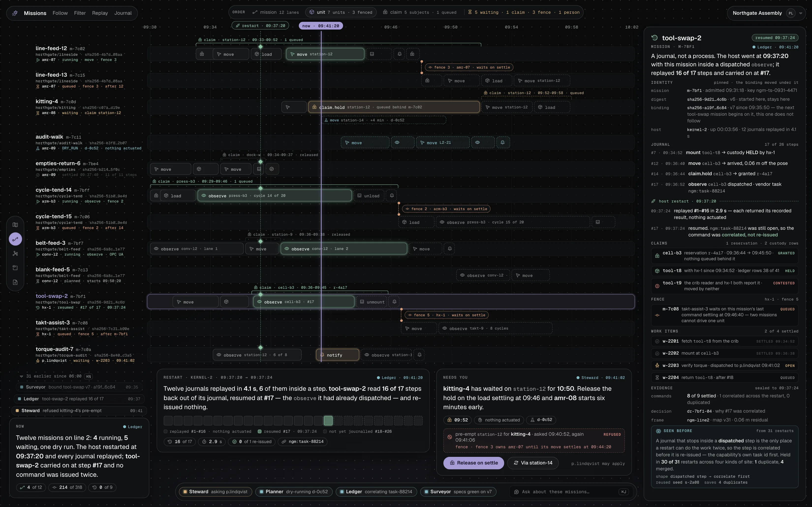Select the active route view icon in the side rail
The width and height of the screenshot is (812, 507).
(x=15, y=239)
